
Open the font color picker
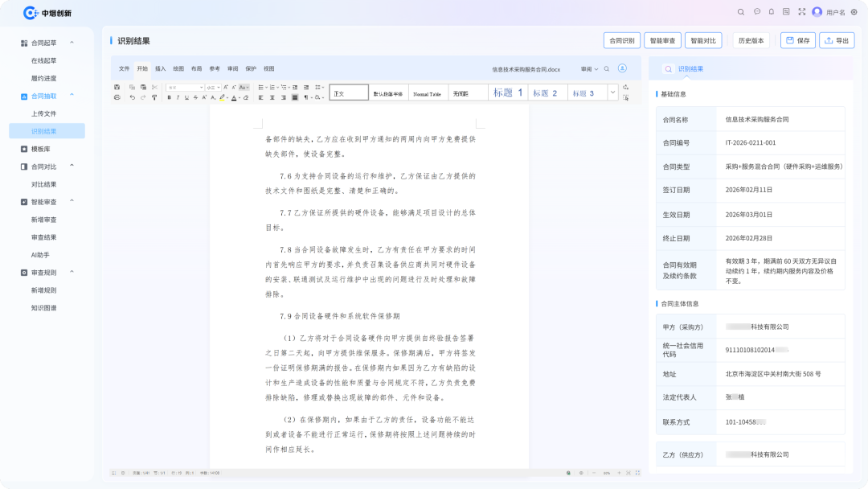coord(240,98)
